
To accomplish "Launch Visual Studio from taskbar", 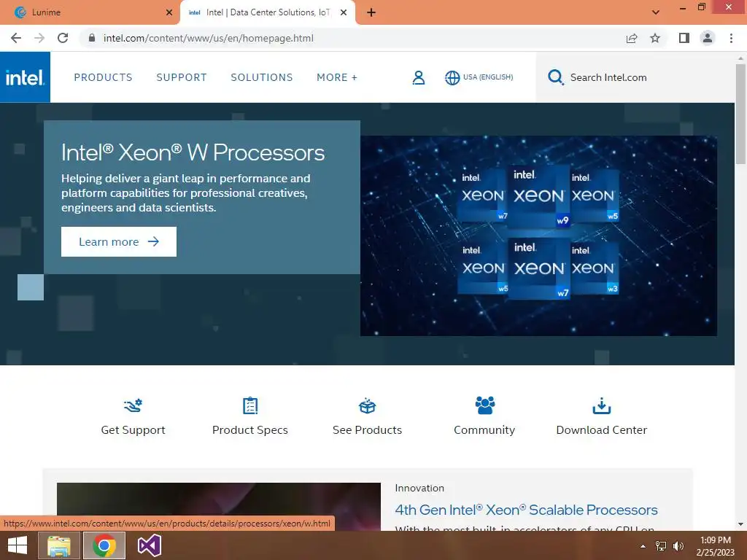I will point(149,545).
